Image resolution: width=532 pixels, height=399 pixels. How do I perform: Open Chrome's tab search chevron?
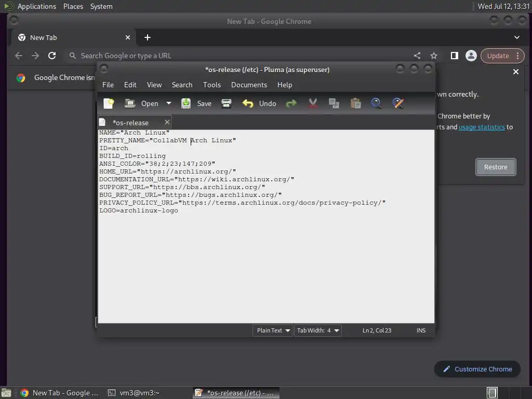point(517,37)
